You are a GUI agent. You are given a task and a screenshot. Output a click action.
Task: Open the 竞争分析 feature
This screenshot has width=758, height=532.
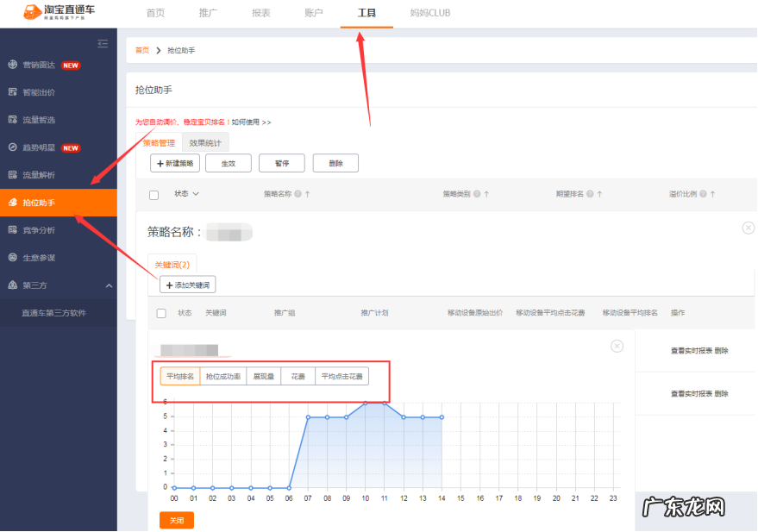[x=39, y=230]
